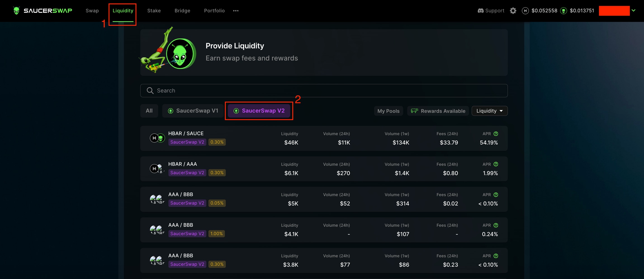Screen dimensions: 644x279
Task: Focus the pool Search field
Action: [x=324, y=90]
